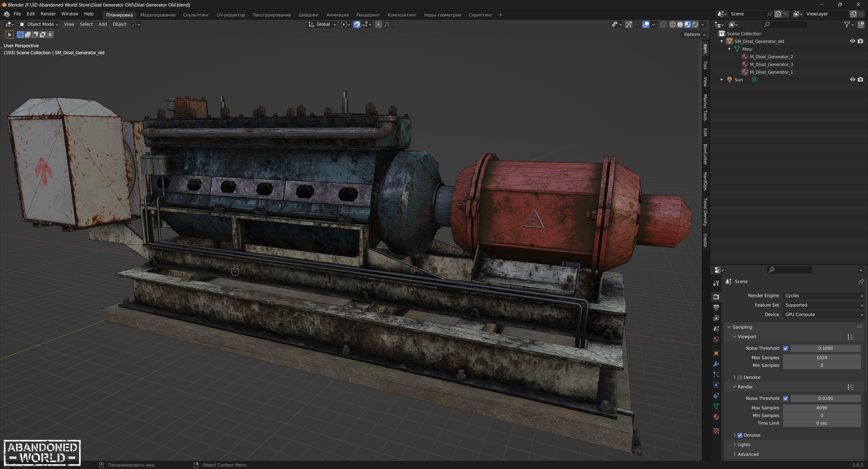Screen dimensions: 868x469
Task: Disable Sun in renders camera icon
Action: (860, 80)
